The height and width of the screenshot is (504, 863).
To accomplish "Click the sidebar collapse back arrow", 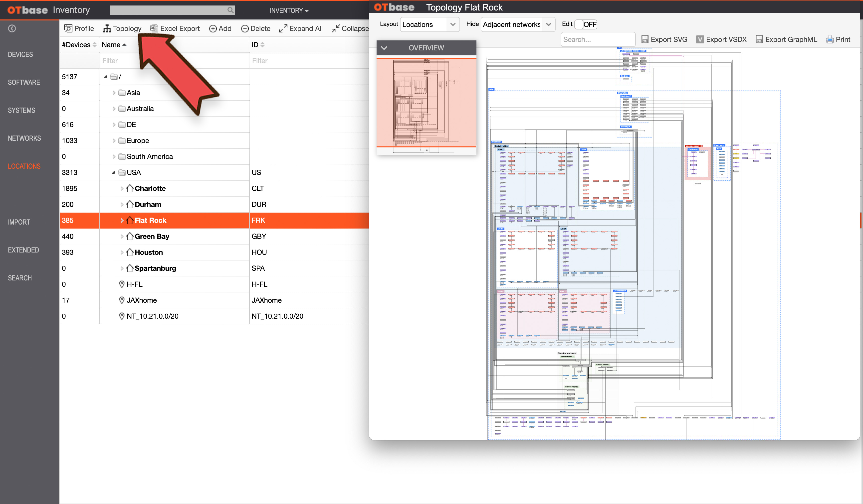I will click(x=12, y=28).
